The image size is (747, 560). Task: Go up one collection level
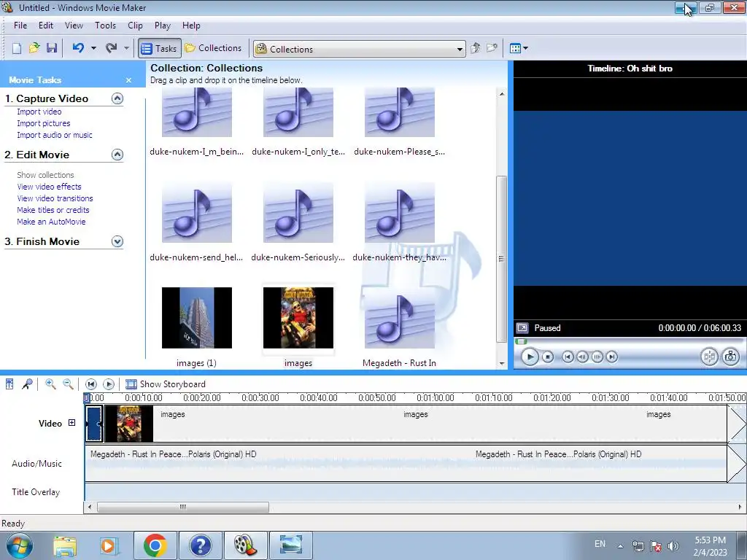pyautogui.click(x=475, y=48)
